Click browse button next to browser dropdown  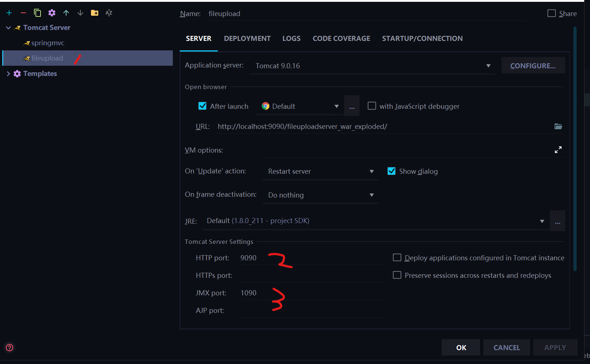click(352, 106)
